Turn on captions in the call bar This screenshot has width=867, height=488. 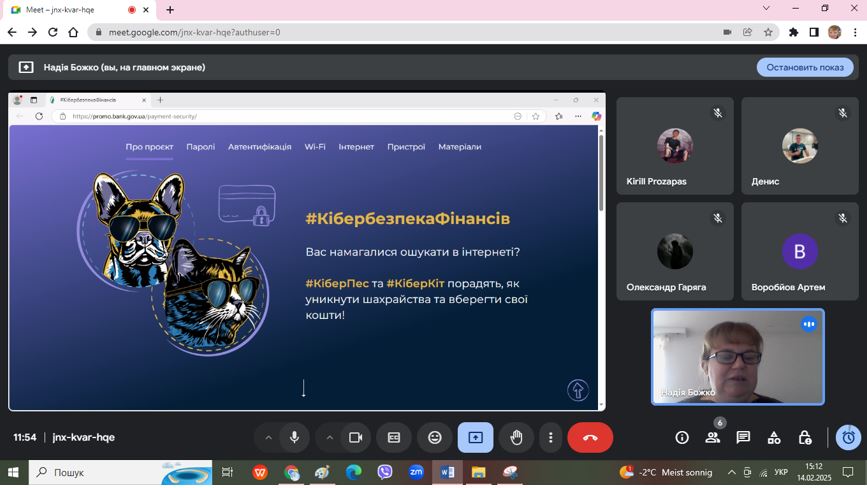(394, 438)
